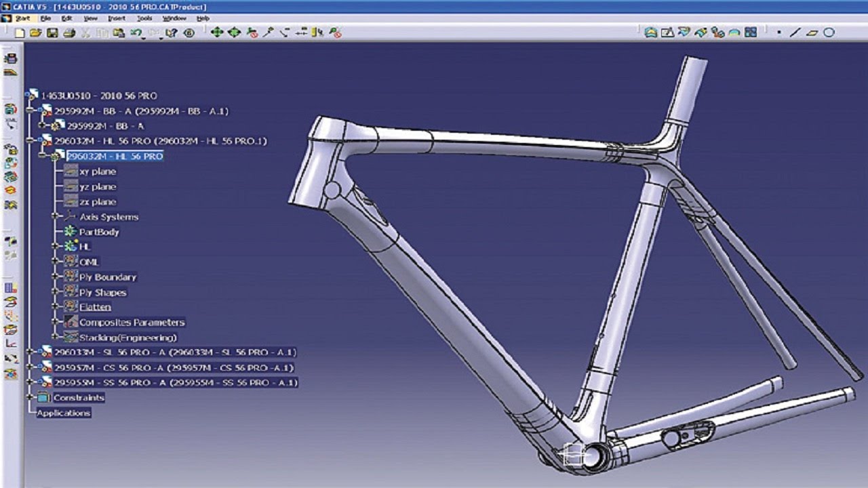Select the Point tool dot icon
This screenshot has height=488, width=868.
coord(779,33)
